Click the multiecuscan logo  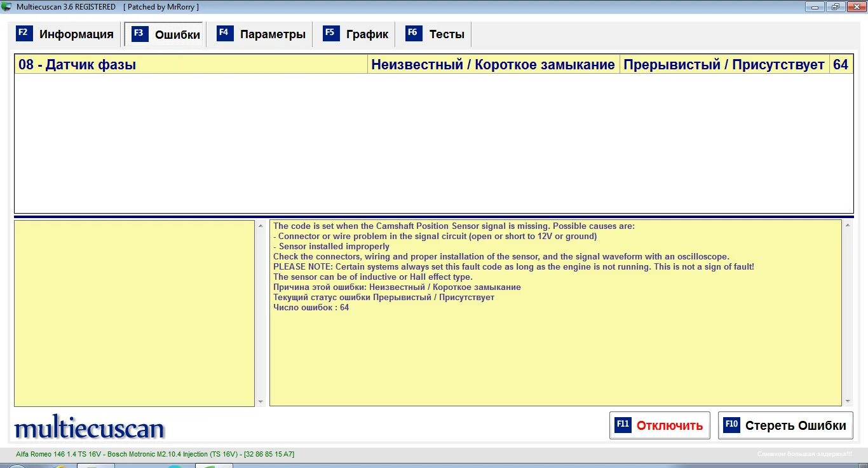[90, 428]
